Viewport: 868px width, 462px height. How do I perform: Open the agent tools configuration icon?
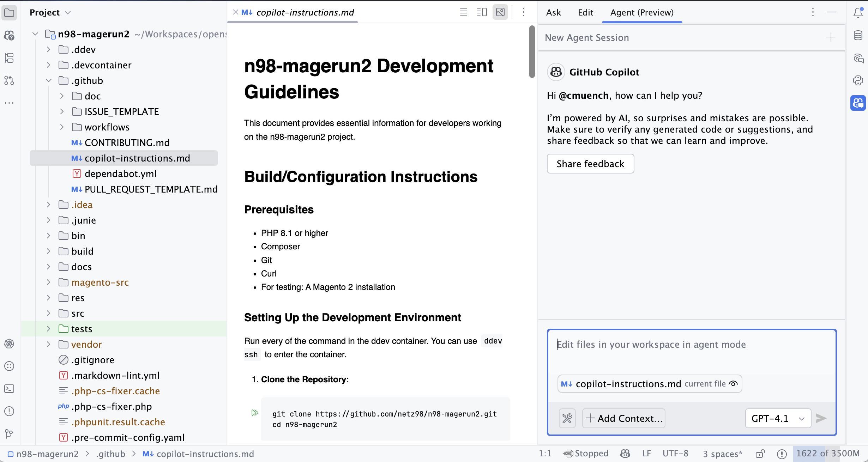click(567, 418)
